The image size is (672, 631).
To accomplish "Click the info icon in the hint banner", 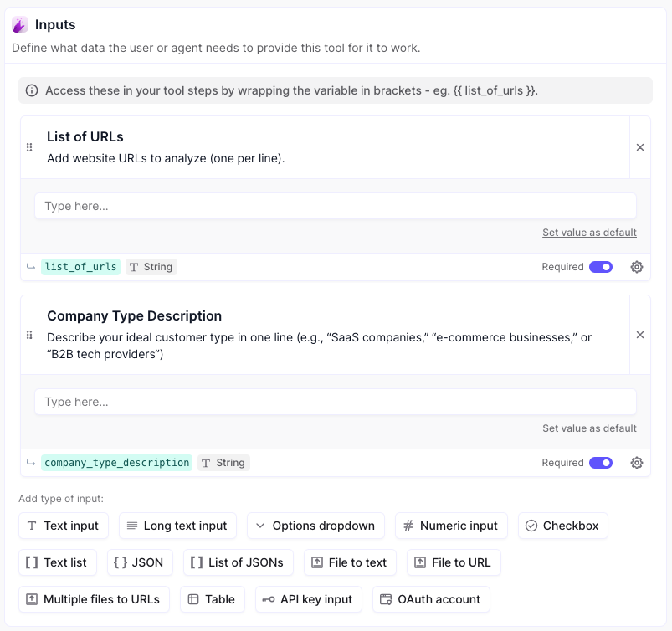I will 32,90.
